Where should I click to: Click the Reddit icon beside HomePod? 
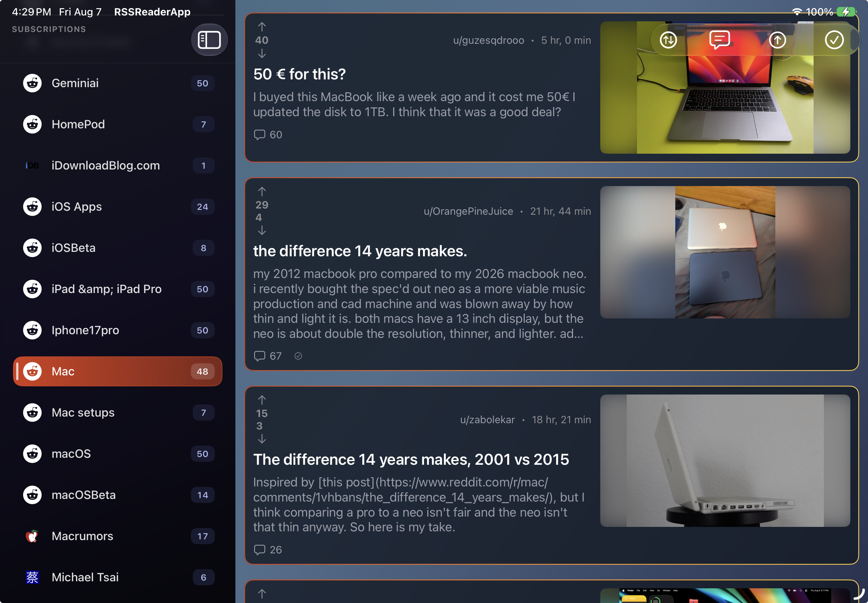point(32,124)
